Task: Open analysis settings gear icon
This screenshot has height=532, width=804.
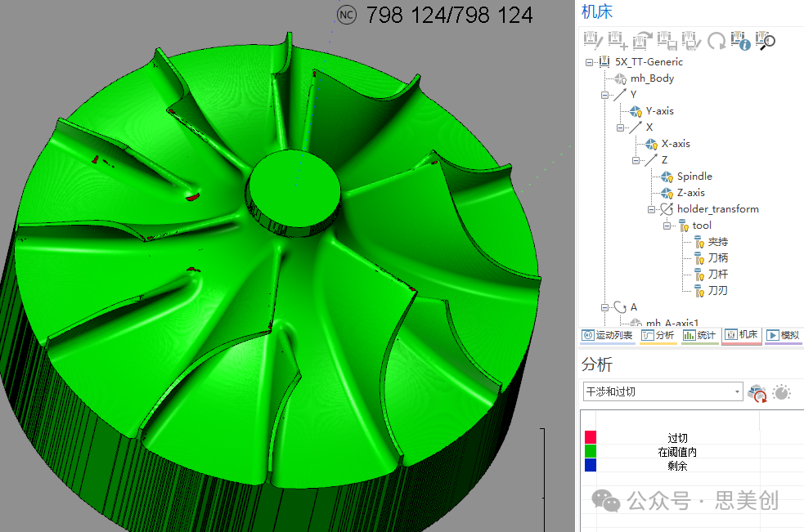Action: 781,392
